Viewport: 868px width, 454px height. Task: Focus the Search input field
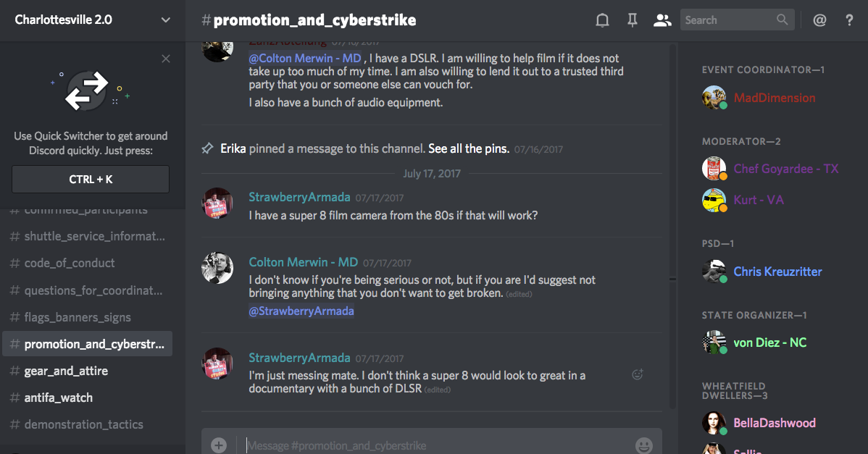tap(729, 20)
